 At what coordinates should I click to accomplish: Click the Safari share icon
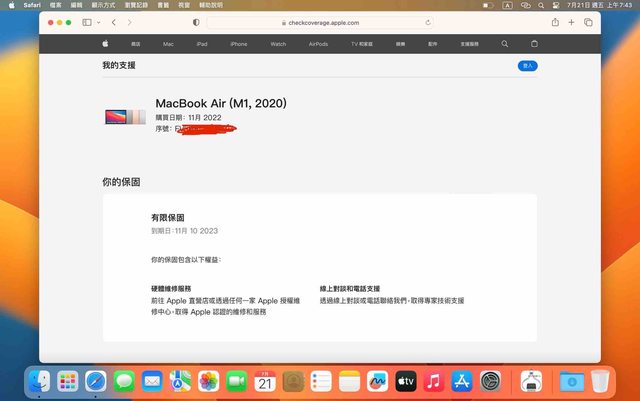coord(555,22)
